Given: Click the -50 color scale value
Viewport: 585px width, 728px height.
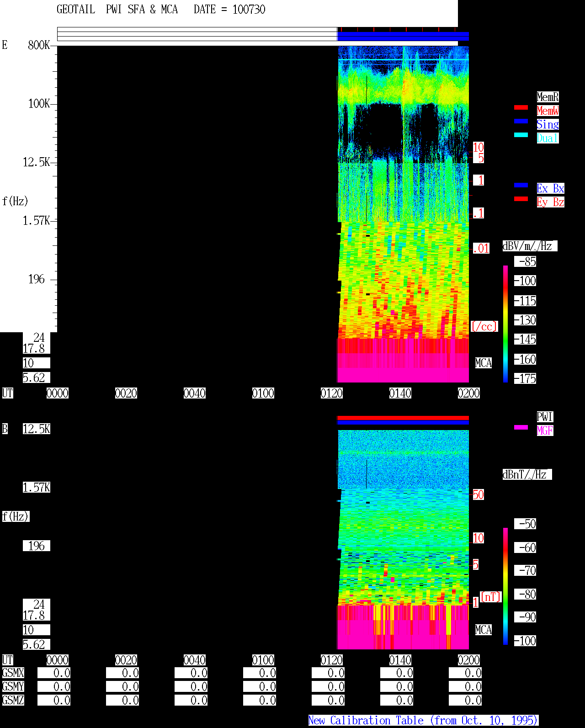Looking at the screenshot, I should [x=525, y=524].
